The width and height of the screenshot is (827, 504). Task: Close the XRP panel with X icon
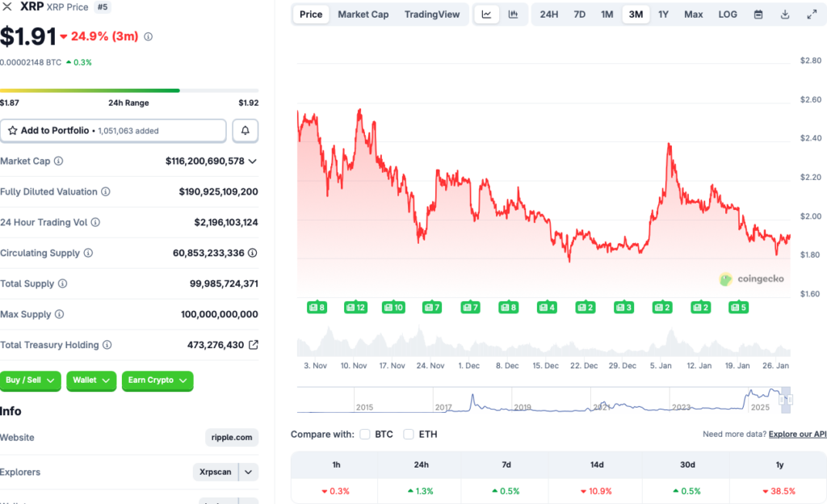8,6
